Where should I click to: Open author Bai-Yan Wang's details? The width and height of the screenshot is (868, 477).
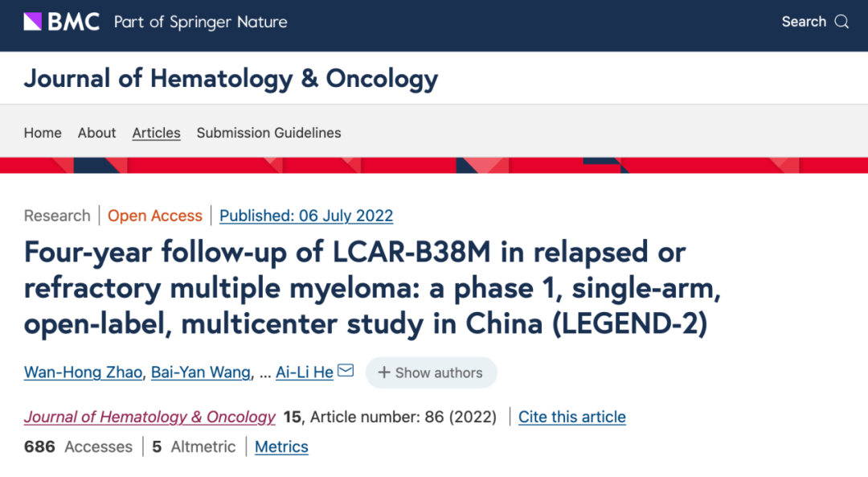(x=197, y=372)
